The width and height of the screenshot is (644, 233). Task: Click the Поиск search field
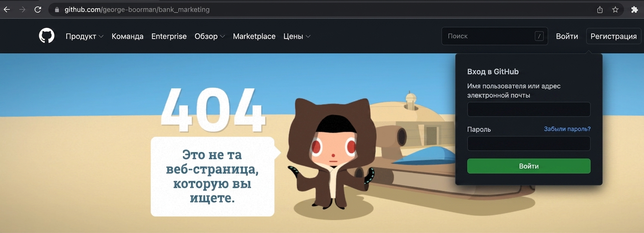495,36
